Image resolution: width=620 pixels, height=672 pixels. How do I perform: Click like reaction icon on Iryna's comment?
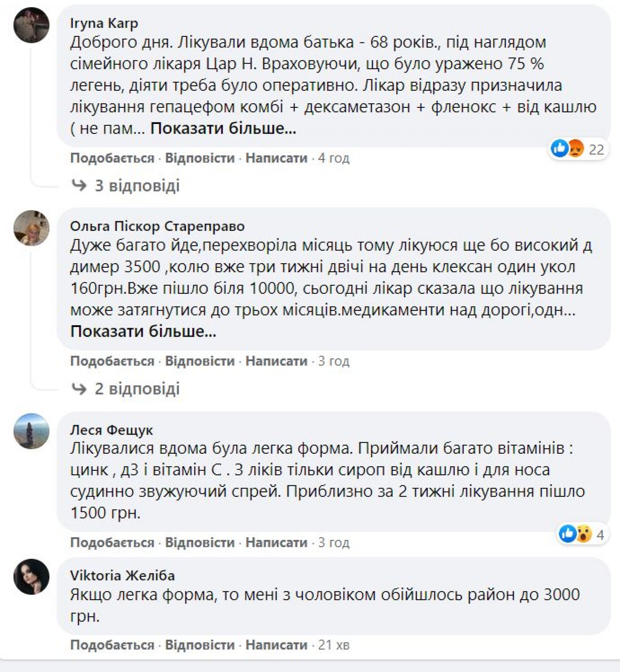pyautogui.click(x=560, y=148)
